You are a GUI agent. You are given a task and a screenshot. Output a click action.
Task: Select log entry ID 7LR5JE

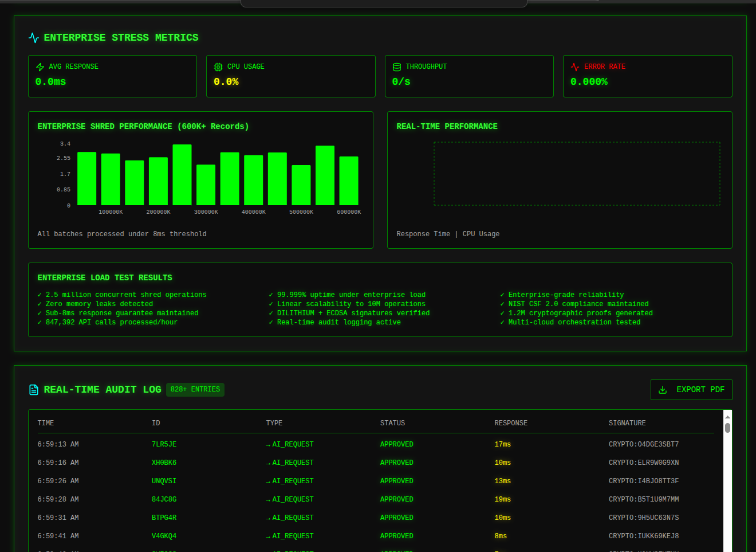point(164,444)
